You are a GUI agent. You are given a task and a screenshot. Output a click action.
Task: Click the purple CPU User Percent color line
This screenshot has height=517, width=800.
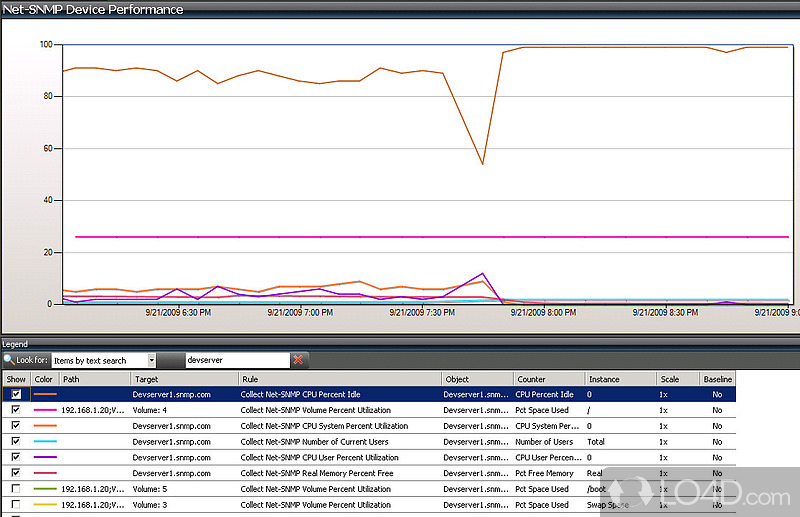coord(45,457)
